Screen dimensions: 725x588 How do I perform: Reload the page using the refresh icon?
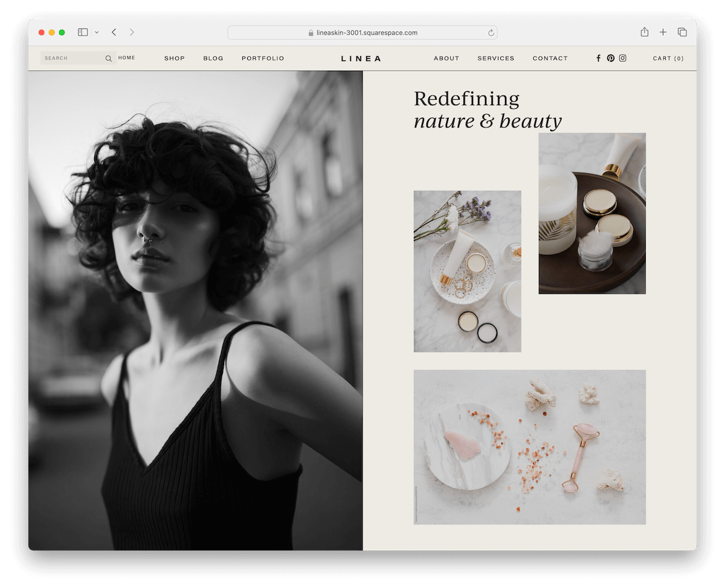point(491,33)
